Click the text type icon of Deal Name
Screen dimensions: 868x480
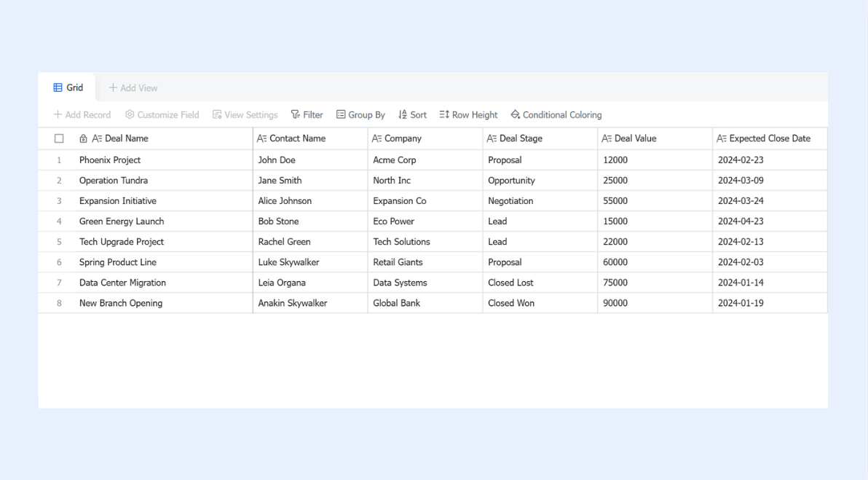(x=97, y=138)
